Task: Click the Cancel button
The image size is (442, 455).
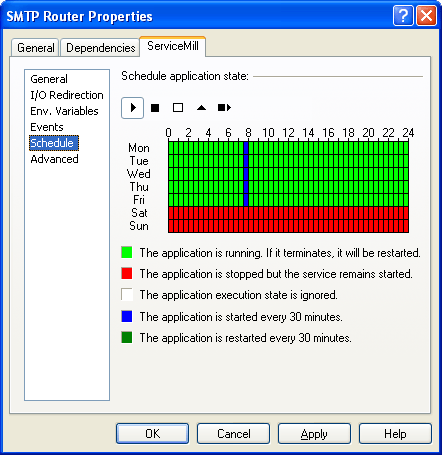Action: (233, 434)
